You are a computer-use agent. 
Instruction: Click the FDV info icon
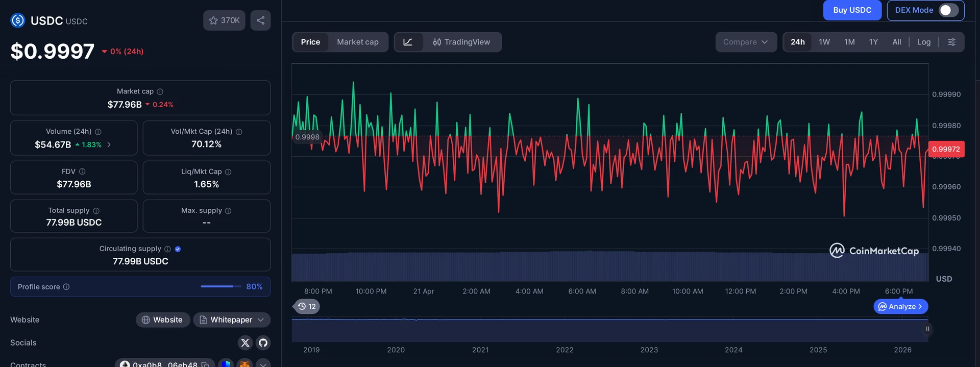82,172
